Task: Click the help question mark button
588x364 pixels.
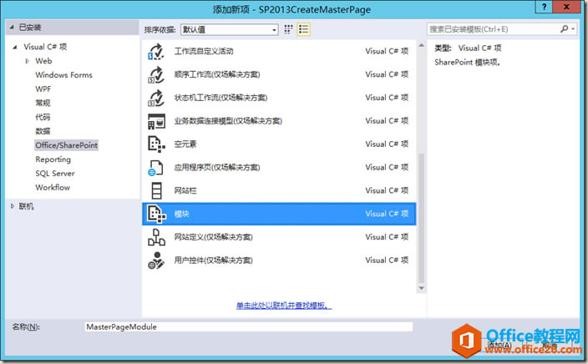Action: tap(544, 7)
